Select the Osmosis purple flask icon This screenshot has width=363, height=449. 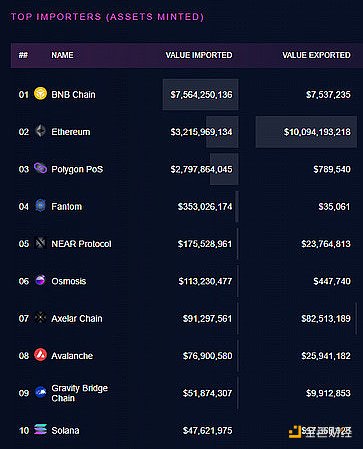click(x=40, y=280)
